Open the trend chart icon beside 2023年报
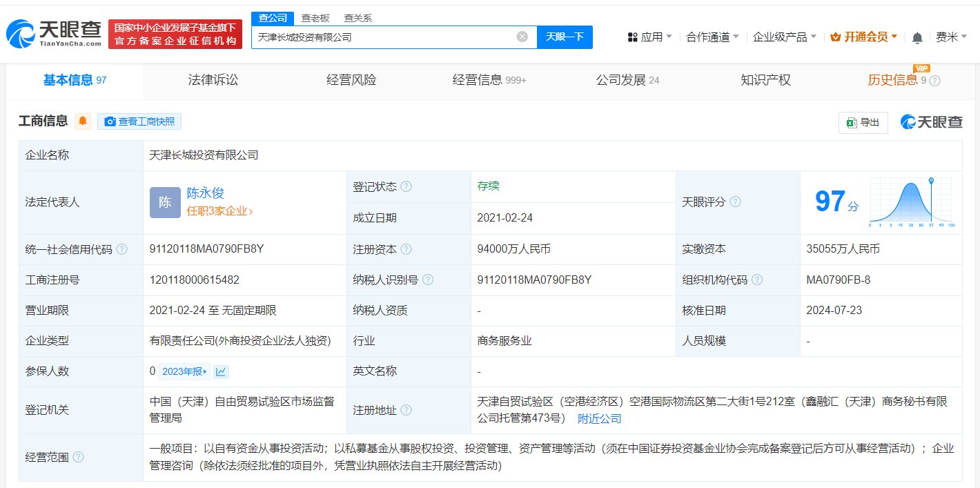 pyautogui.click(x=221, y=372)
